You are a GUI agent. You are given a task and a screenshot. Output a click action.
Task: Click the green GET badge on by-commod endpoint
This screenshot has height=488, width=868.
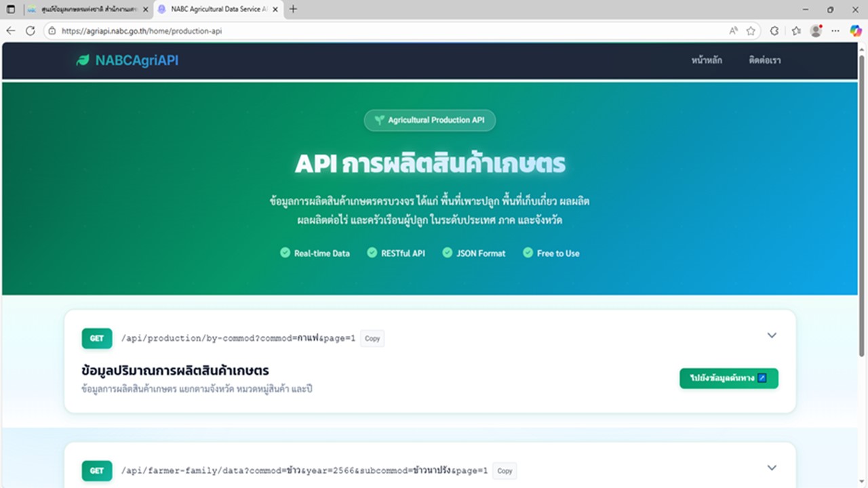[x=96, y=338]
